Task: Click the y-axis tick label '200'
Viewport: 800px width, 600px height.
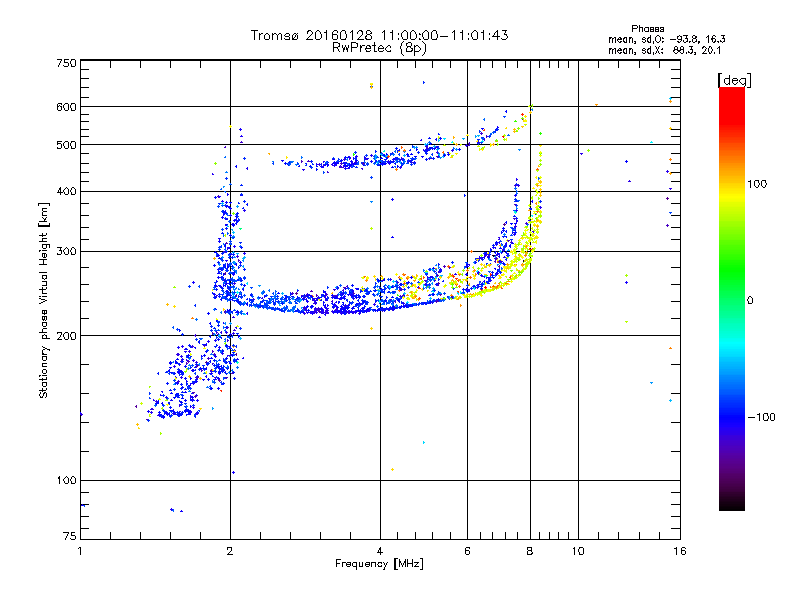Action: click(x=66, y=336)
